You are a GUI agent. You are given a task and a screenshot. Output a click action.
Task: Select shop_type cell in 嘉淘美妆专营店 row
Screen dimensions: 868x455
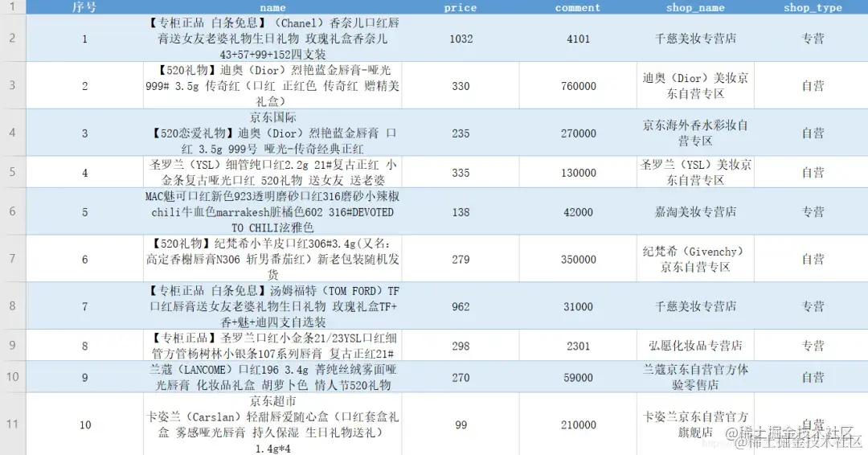(812, 211)
